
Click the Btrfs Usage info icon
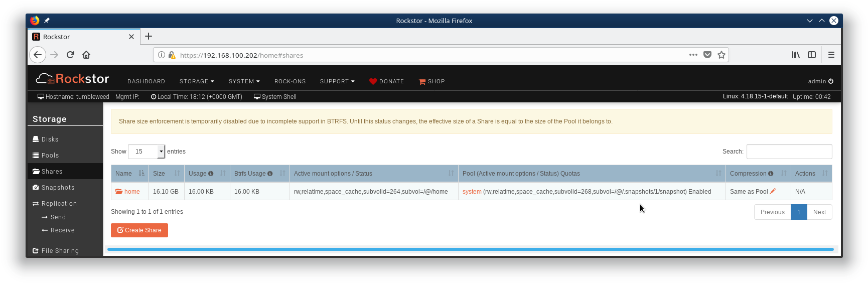[270, 174]
